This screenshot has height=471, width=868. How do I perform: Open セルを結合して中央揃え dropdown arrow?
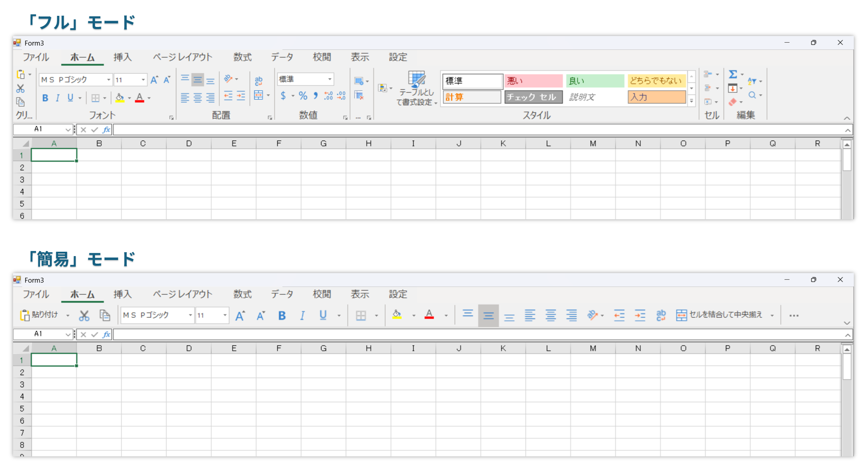coord(772,315)
